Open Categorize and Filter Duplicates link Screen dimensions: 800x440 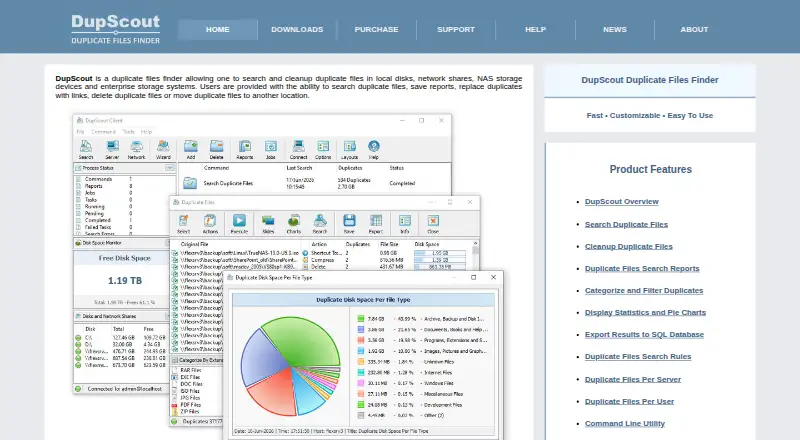pos(644,290)
